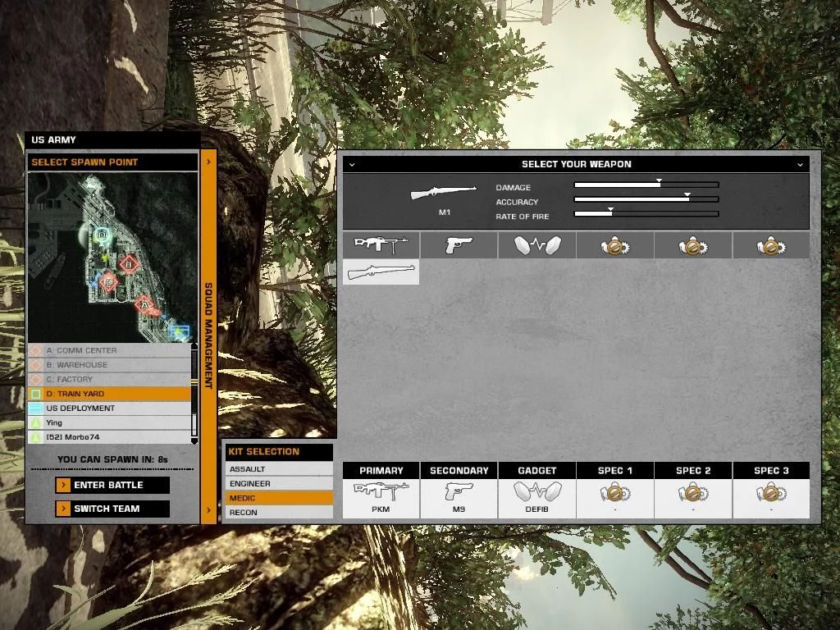Click the US Army team label
The image size is (840, 630).
coord(53,139)
